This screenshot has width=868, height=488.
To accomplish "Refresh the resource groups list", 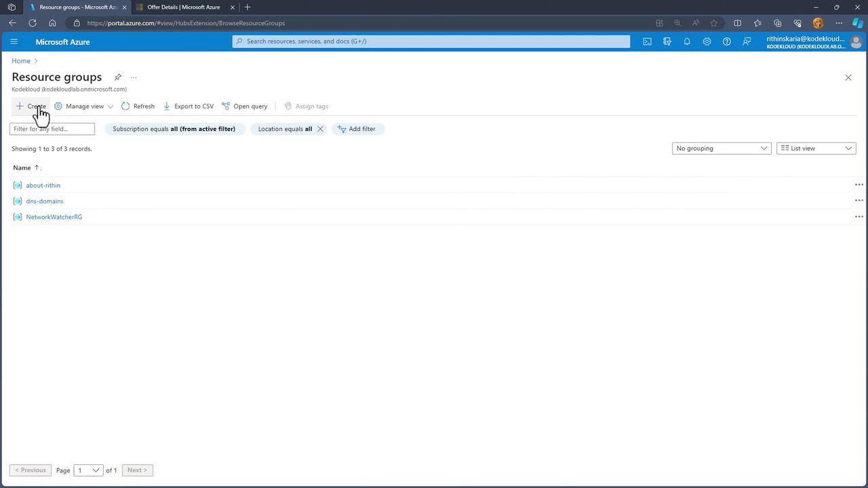I will (x=138, y=106).
